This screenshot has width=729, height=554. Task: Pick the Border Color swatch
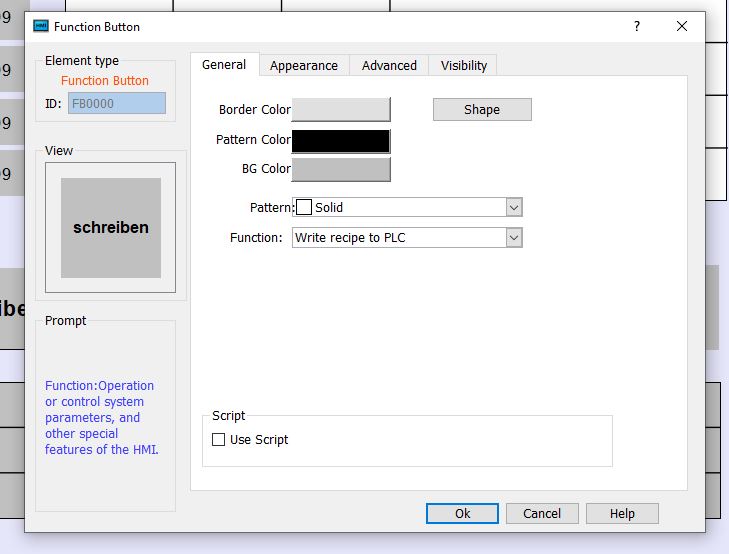(340, 109)
